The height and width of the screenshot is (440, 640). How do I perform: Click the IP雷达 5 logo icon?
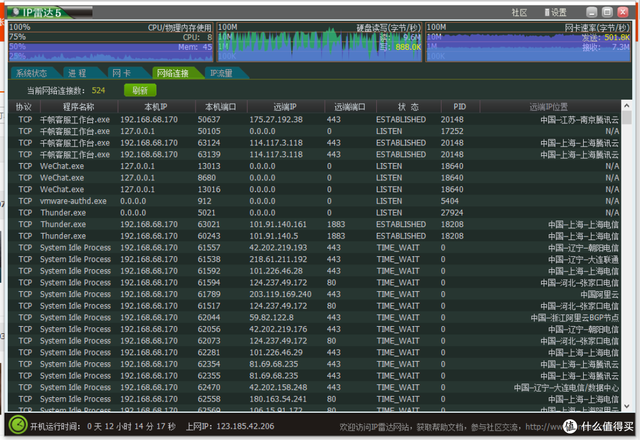tap(15, 12)
